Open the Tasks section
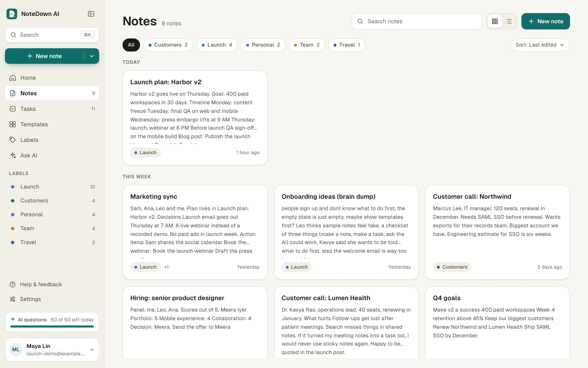The image size is (588, 368). click(52, 109)
